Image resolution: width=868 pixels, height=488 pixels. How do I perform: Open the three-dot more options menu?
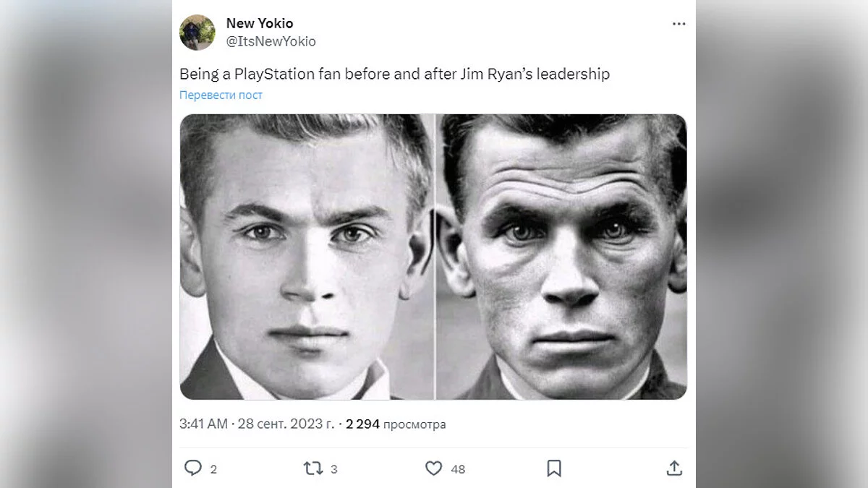pyautogui.click(x=678, y=24)
